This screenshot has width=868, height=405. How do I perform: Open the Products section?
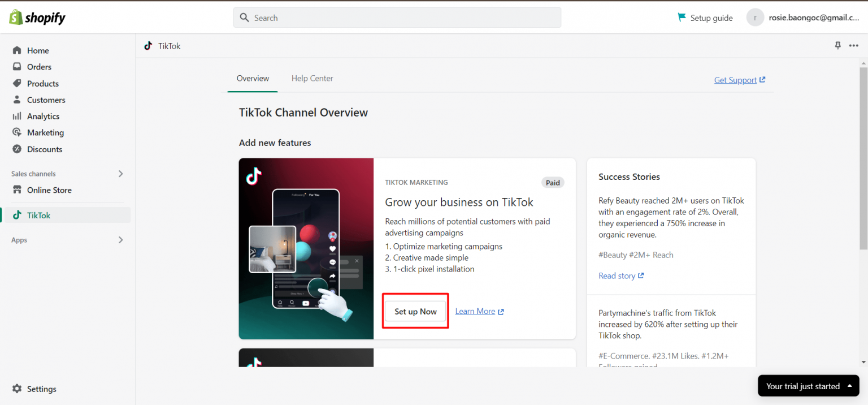[x=42, y=83]
